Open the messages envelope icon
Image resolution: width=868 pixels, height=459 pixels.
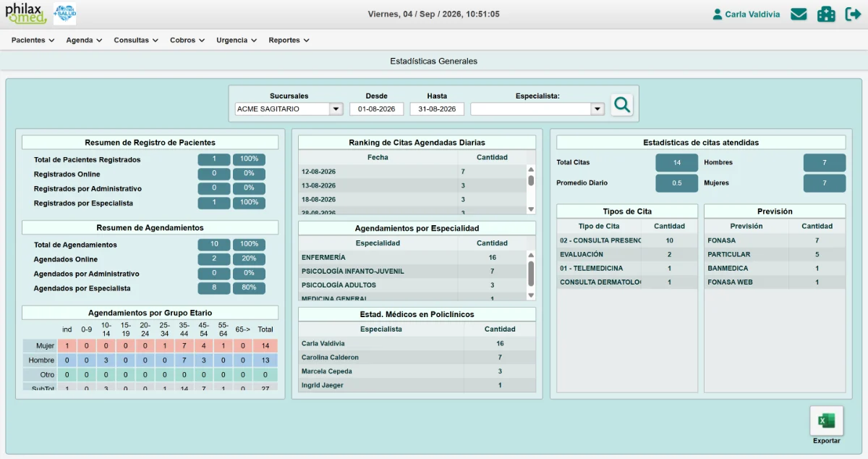pos(799,14)
